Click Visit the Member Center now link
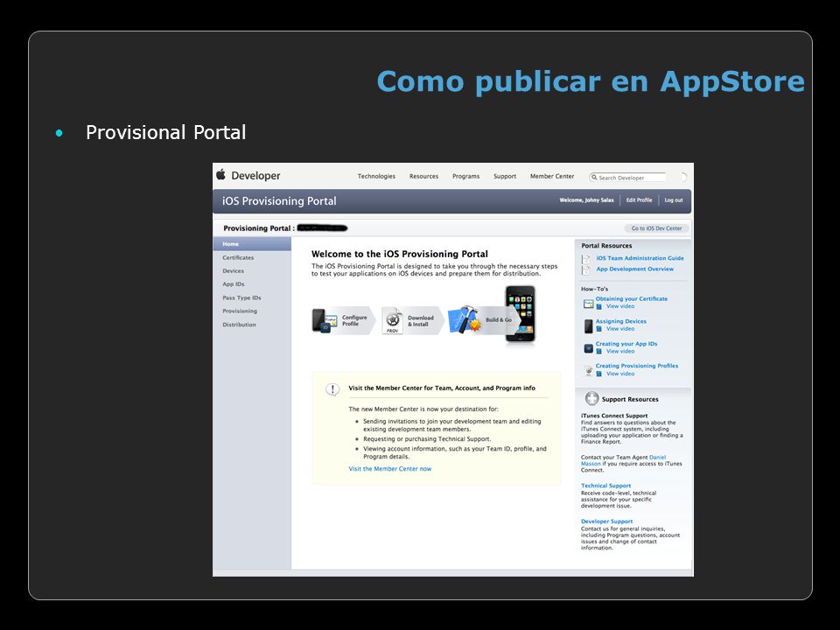This screenshot has height=630, width=840. click(390, 469)
